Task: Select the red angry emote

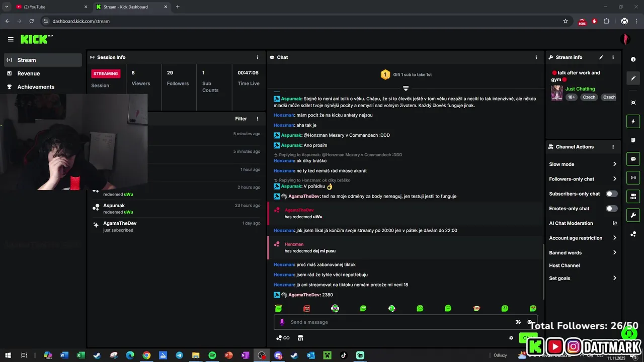Action: coord(307,308)
